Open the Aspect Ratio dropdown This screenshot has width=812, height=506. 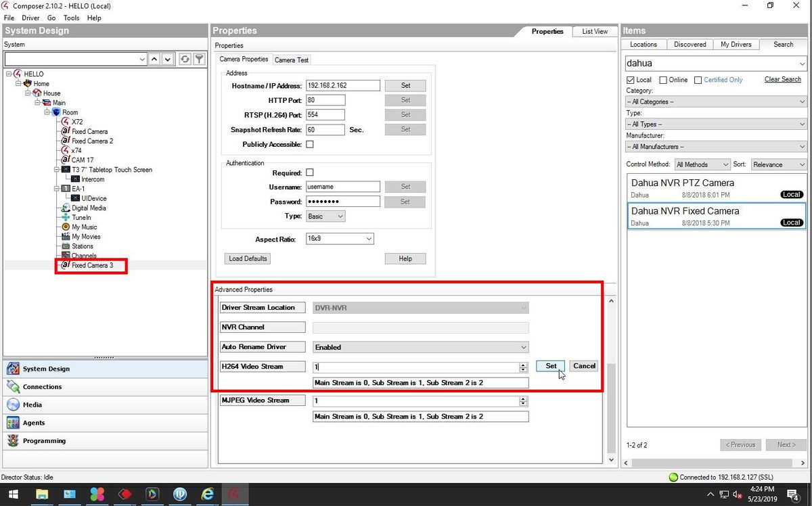click(340, 239)
